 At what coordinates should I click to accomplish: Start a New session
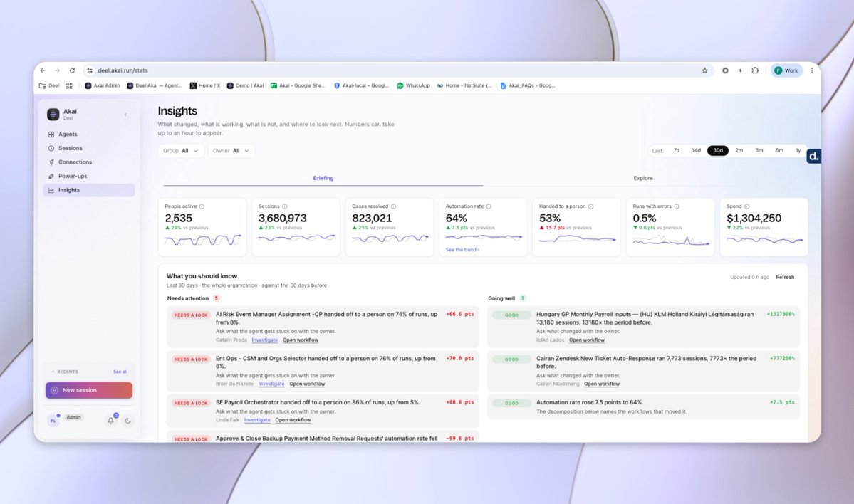point(89,390)
